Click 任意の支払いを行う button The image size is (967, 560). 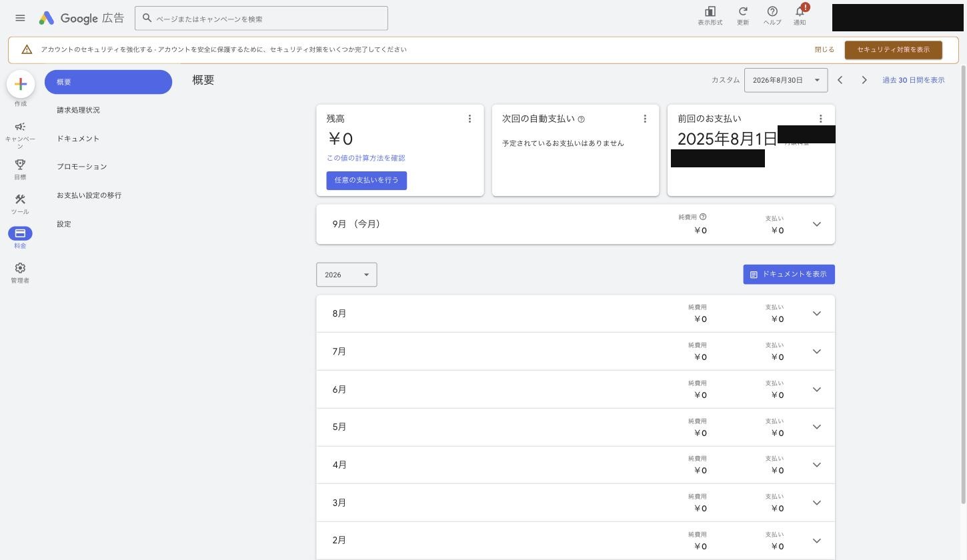click(x=367, y=181)
